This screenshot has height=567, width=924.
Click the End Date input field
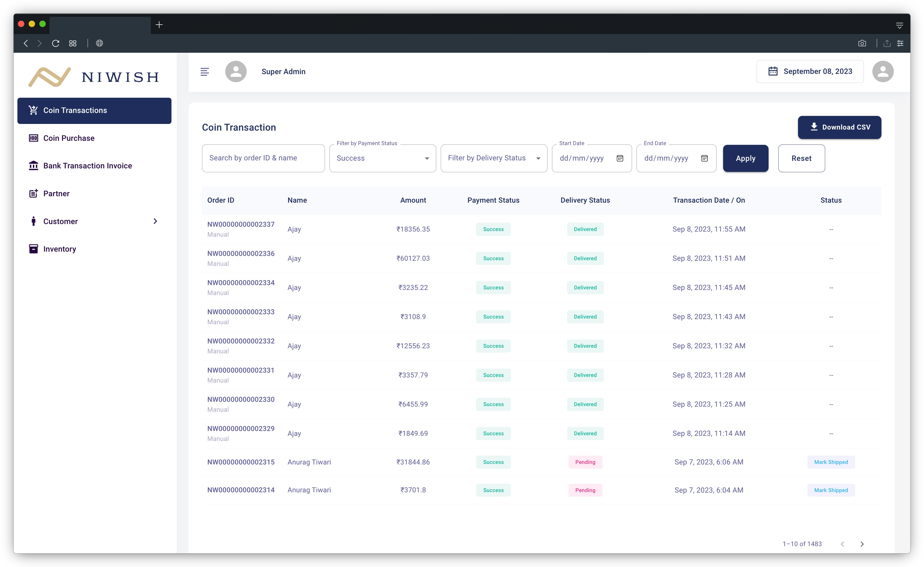[x=676, y=158]
